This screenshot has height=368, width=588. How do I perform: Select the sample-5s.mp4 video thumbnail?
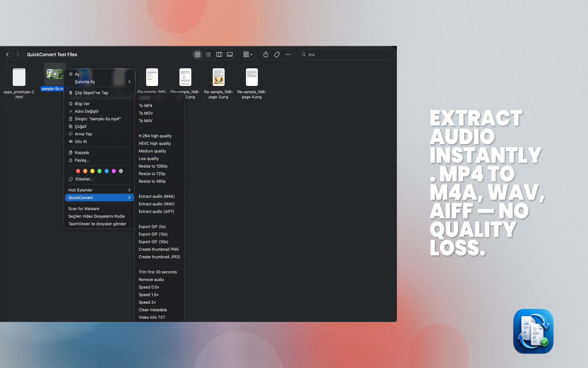point(55,74)
